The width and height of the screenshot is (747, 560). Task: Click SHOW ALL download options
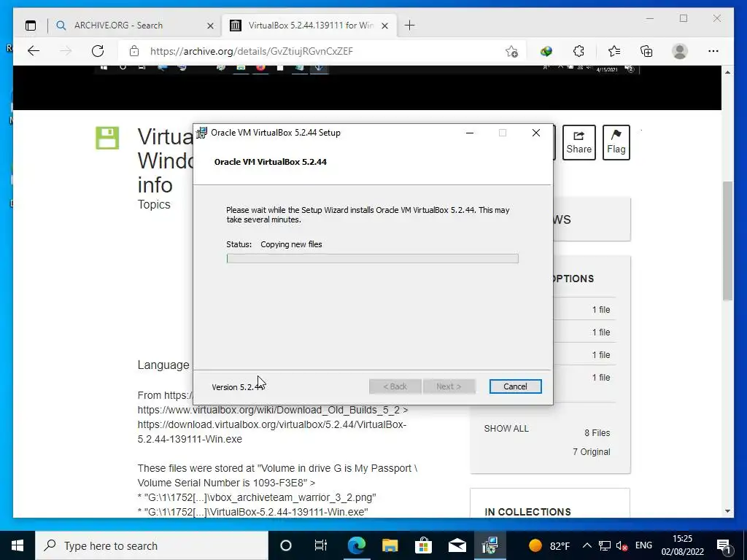coord(506,429)
